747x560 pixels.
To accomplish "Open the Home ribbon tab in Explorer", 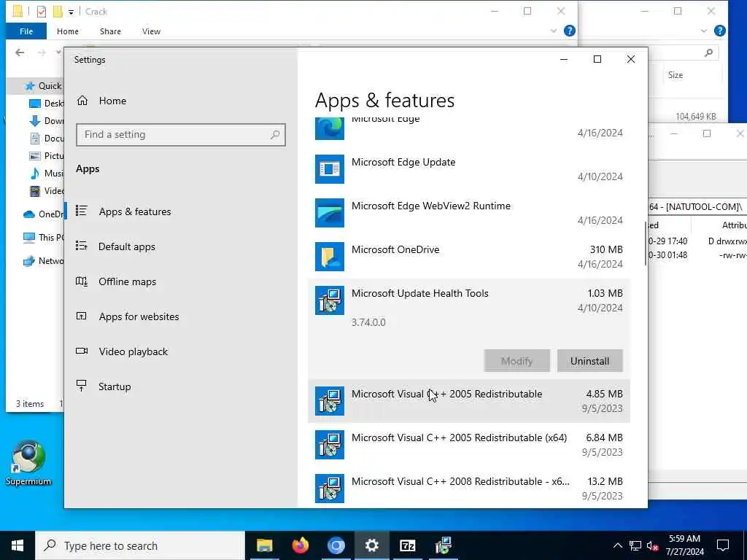I will click(x=68, y=31).
